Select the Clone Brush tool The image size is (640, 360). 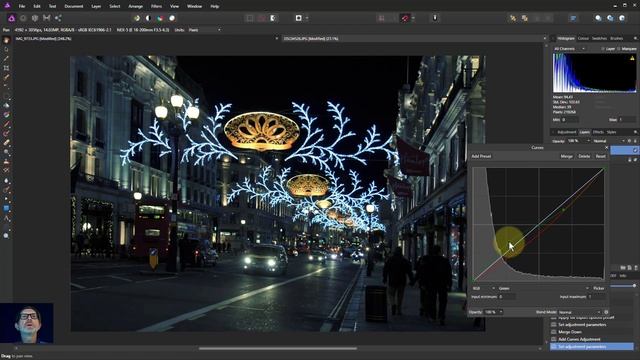point(6,162)
